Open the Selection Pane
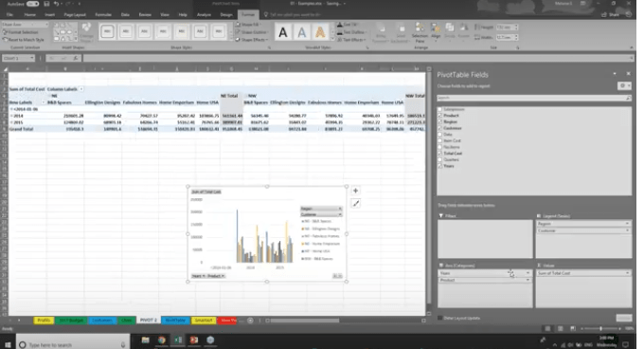Image resolution: width=644 pixels, height=349 pixels. pos(420,32)
